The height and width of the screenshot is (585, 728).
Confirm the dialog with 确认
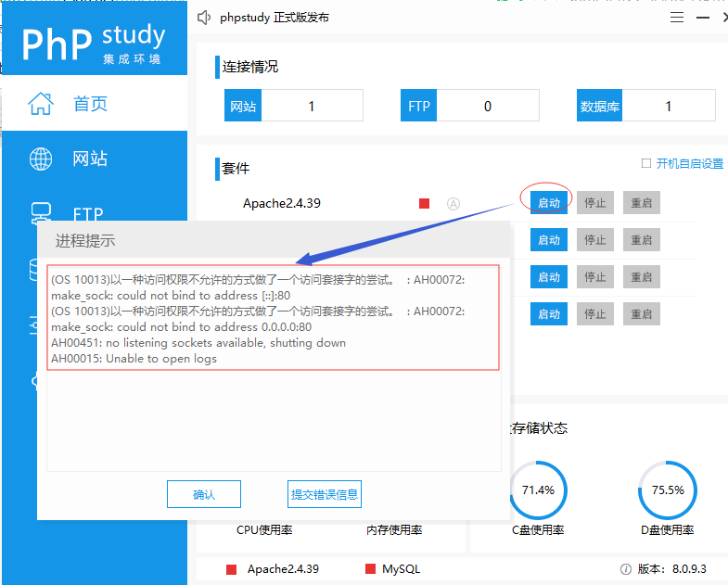click(x=204, y=494)
